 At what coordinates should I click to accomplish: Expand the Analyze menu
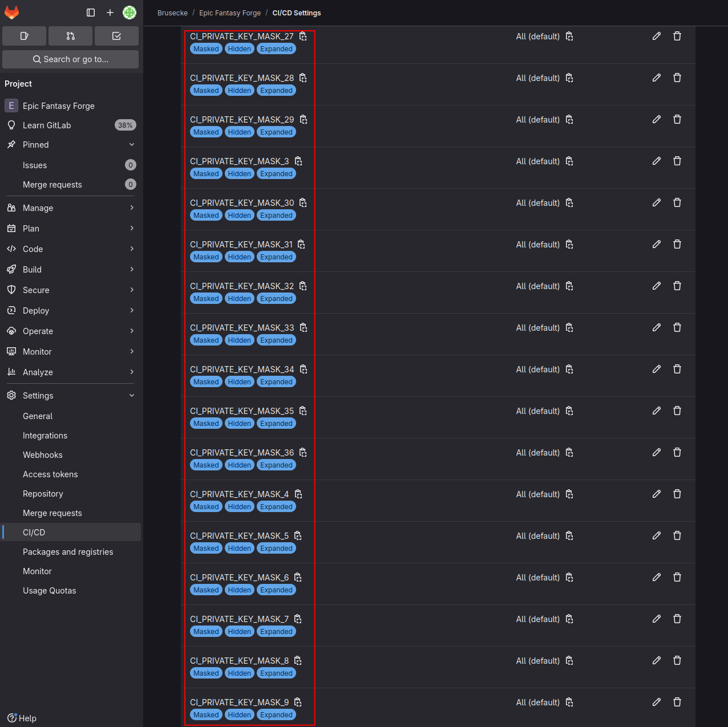(x=71, y=372)
